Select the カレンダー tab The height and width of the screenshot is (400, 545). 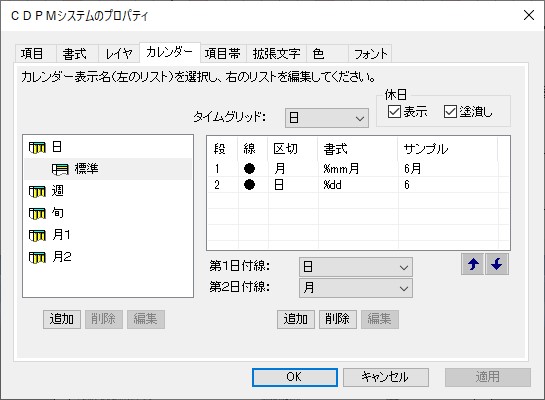(x=170, y=52)
